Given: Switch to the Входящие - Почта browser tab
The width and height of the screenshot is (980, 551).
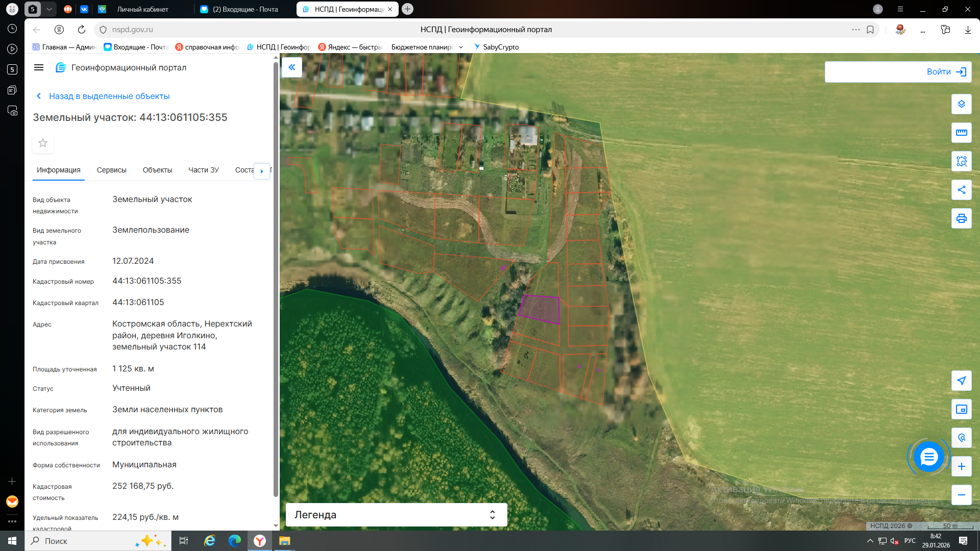Looking at the screenshot, I should 245,9.
